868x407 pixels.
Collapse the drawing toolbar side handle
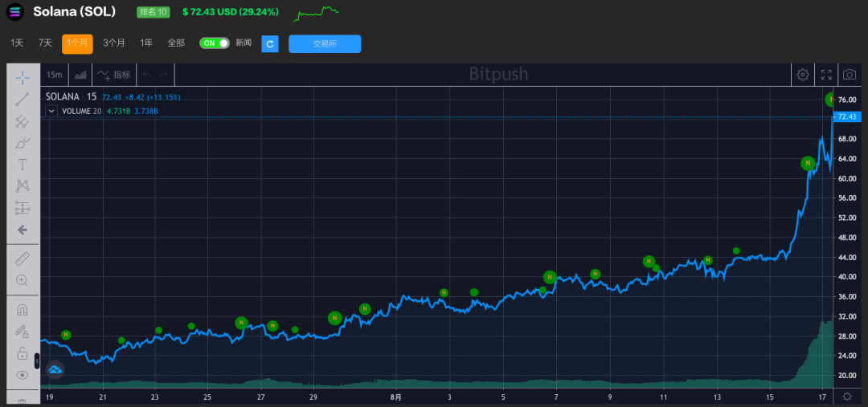36,360
